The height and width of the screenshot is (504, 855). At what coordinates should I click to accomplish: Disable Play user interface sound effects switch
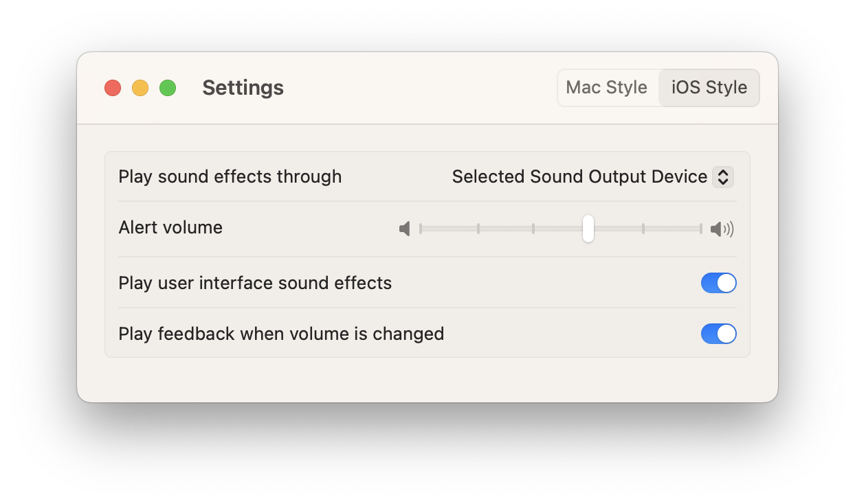click(x=719, y=283)
